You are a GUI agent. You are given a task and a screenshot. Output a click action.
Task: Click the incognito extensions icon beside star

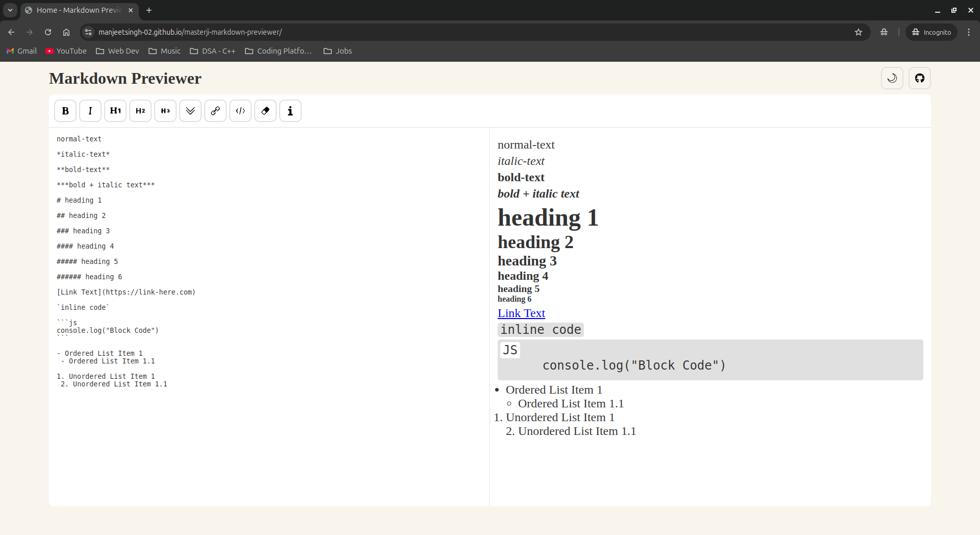coord(884,32)
